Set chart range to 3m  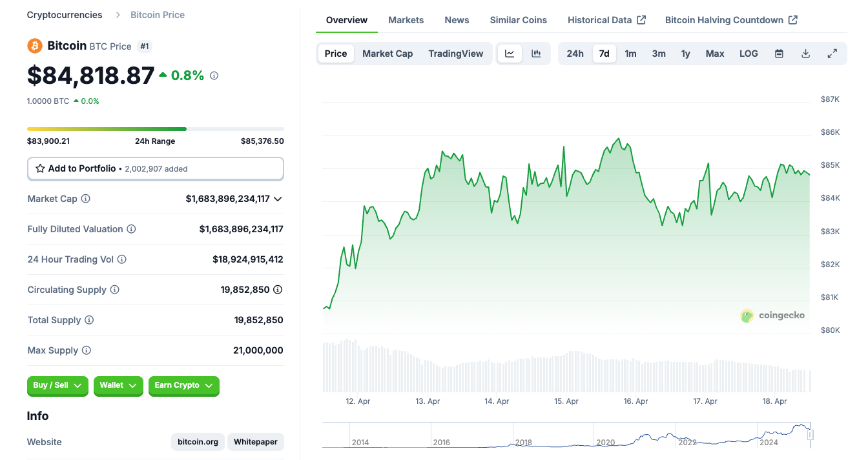[659, 54]
